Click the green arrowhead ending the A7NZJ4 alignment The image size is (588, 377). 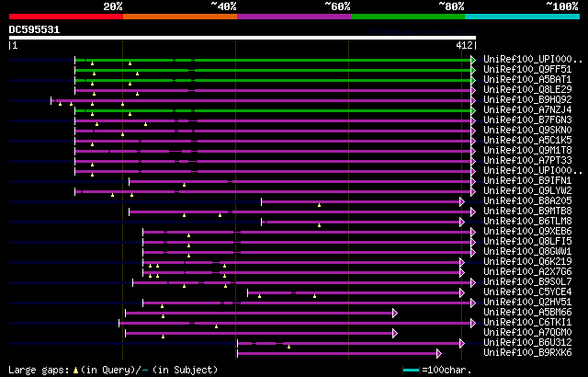coord(473,110)
